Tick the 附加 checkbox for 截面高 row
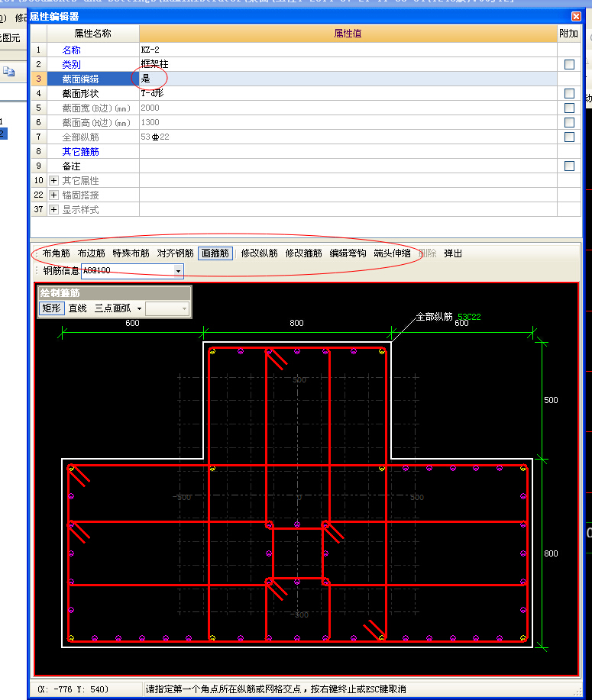Screen dimensions: 592x700 tap(569, 122)
